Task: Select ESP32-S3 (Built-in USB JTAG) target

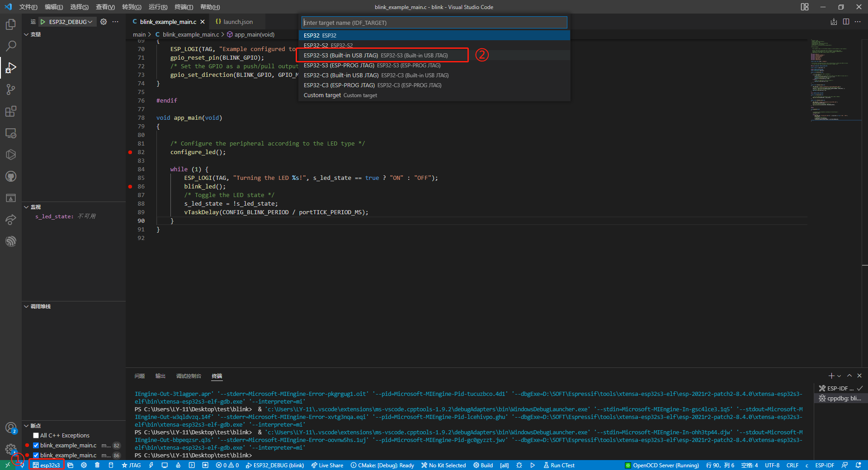Action: point(434,55)
